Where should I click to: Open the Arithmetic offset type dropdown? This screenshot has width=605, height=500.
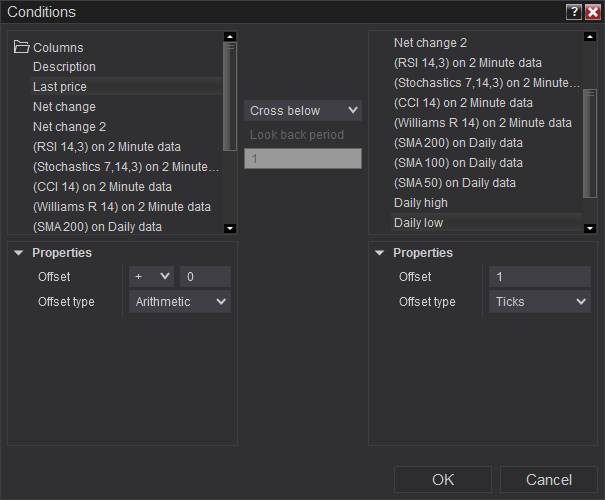tap(180, 301)
